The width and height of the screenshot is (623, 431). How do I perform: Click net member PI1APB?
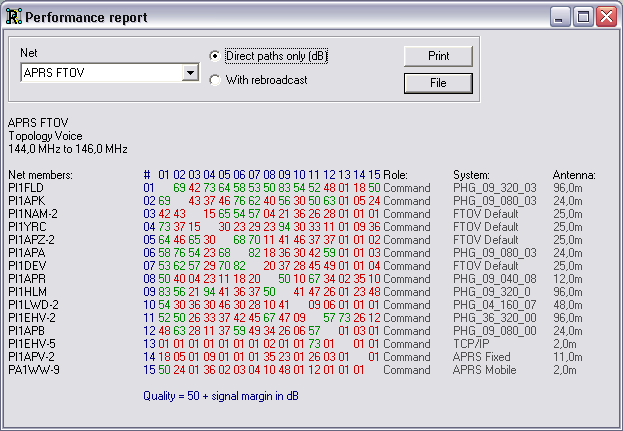pos(27,331)
